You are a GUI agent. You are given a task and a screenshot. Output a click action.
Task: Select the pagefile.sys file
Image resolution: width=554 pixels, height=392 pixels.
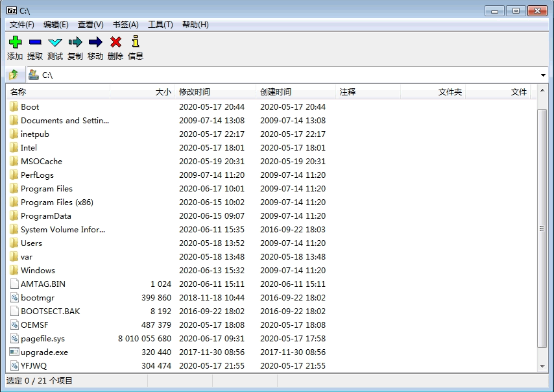tap(43, 339)
